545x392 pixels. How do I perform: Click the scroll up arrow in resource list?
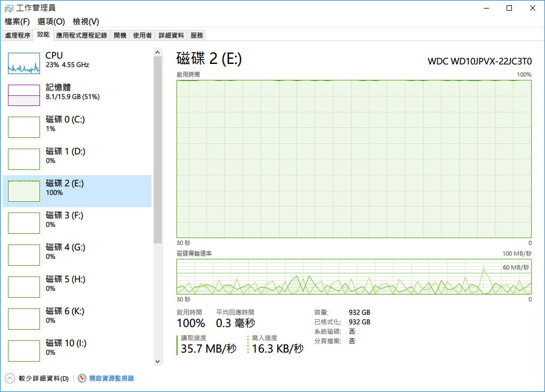click(x=157, y=52)
